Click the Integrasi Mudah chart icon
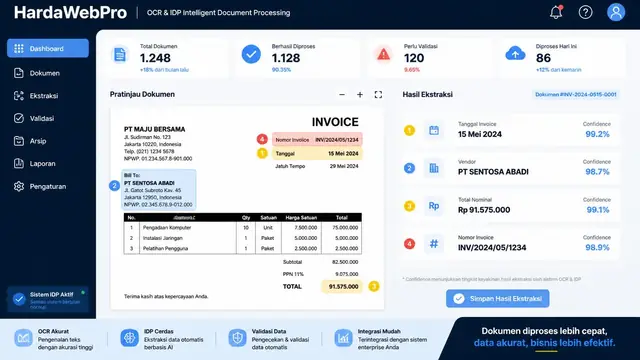This screenshot has height=360, width=640. [x=343, y=338]
